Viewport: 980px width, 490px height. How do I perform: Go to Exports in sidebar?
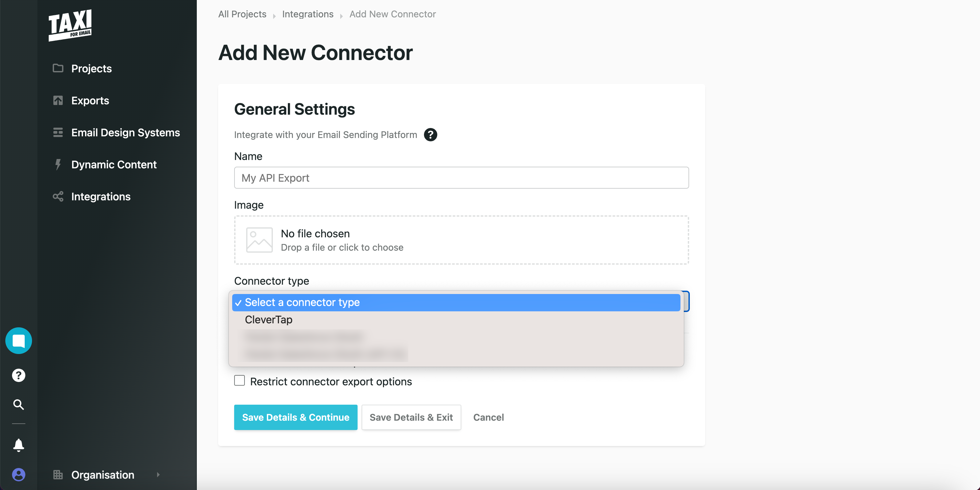coord(90,100)
